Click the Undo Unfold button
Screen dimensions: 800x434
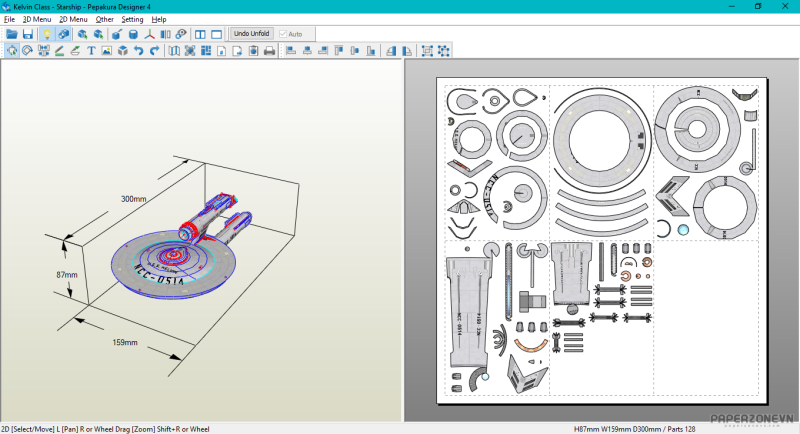point(252,34)
